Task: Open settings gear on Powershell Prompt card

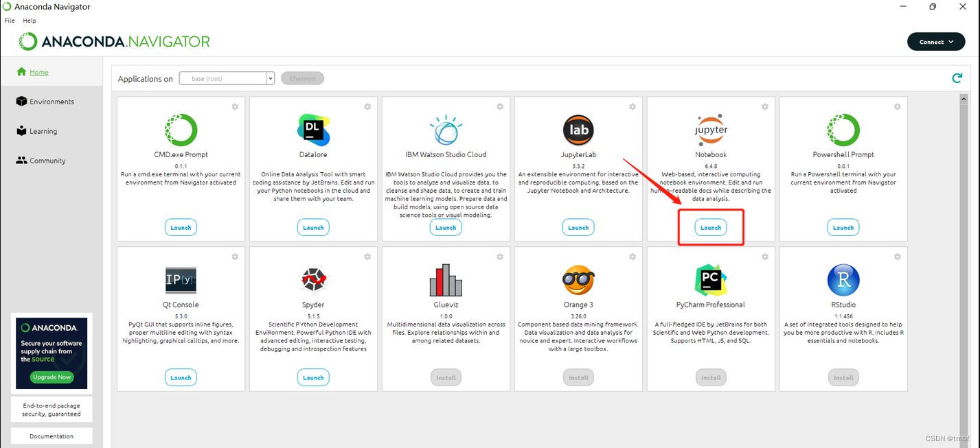Action: [898, 107]
